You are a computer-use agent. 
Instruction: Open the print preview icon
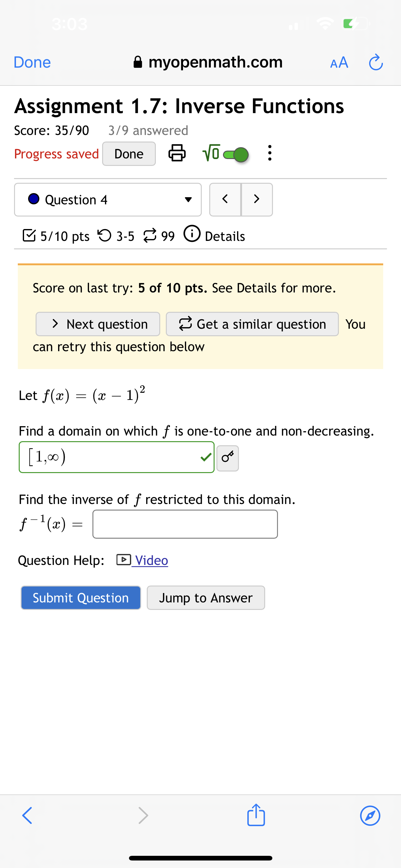[177, 154]
